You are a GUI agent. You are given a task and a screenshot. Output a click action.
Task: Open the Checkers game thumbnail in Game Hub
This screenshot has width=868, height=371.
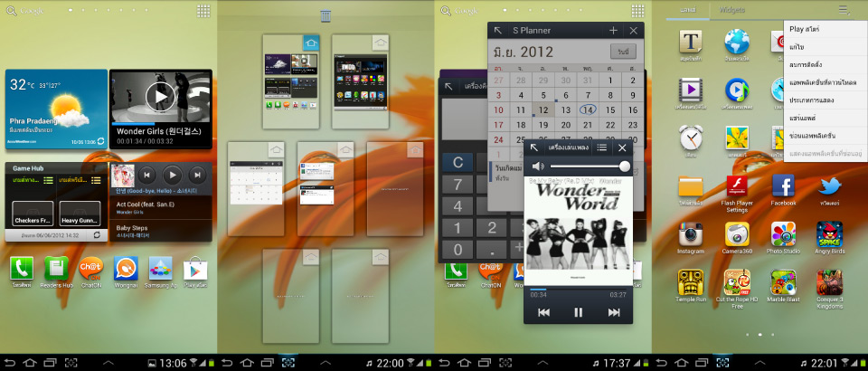[33, 214]
